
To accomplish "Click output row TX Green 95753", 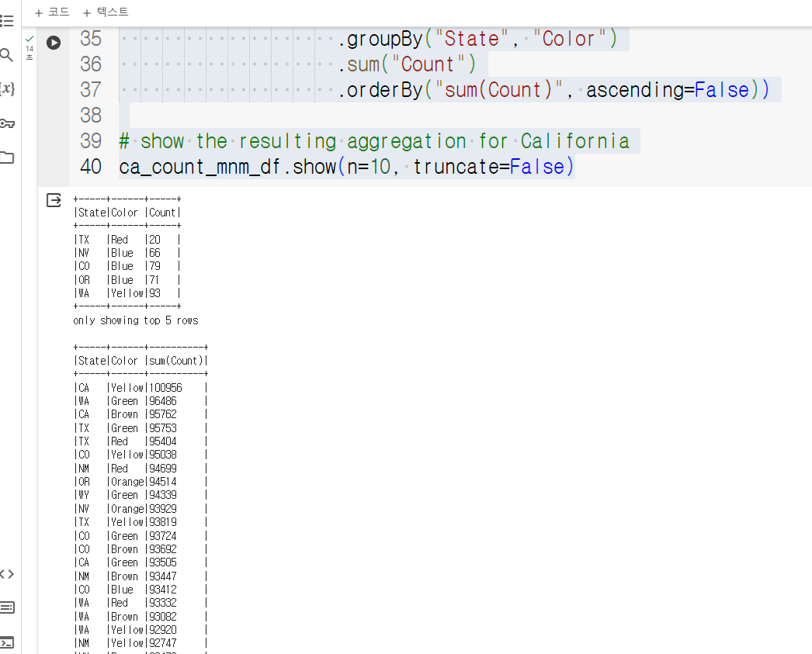I will click(x=141, y=428).
